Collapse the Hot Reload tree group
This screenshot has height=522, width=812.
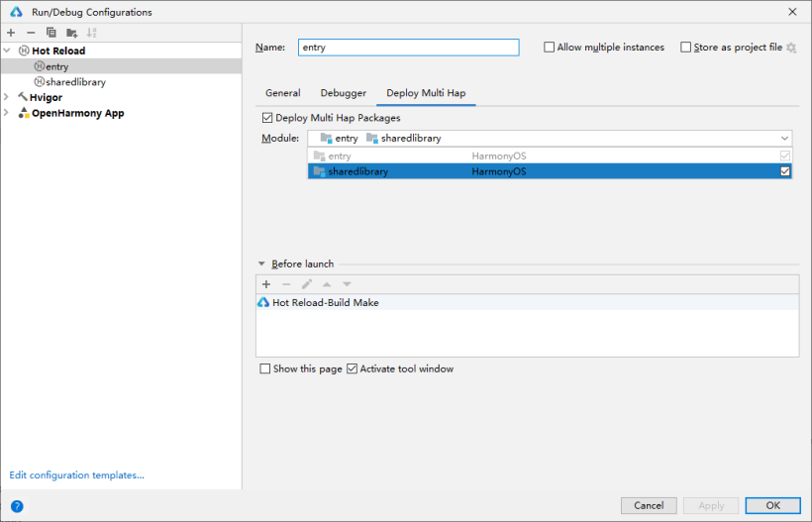pyautogui.click(x=7, y=51)
